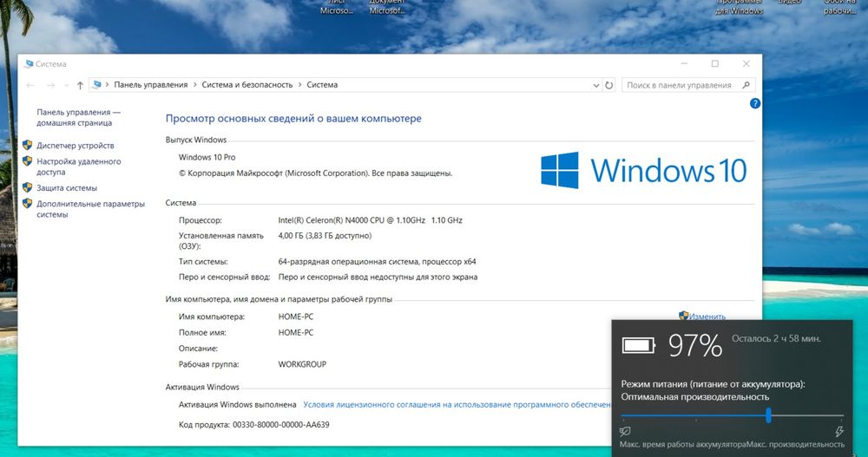Expand the address bar history dropdown
The width and height of the screenshot is (868, 457).
(x=596, y=85)
